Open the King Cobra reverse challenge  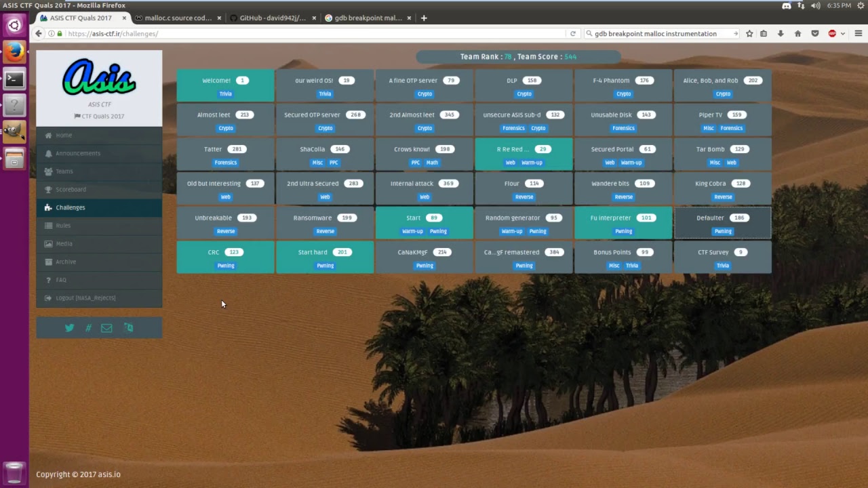723,189
